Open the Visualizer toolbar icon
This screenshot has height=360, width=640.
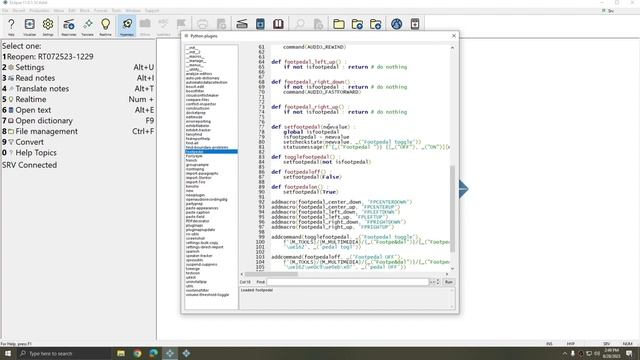coord(29,26)
